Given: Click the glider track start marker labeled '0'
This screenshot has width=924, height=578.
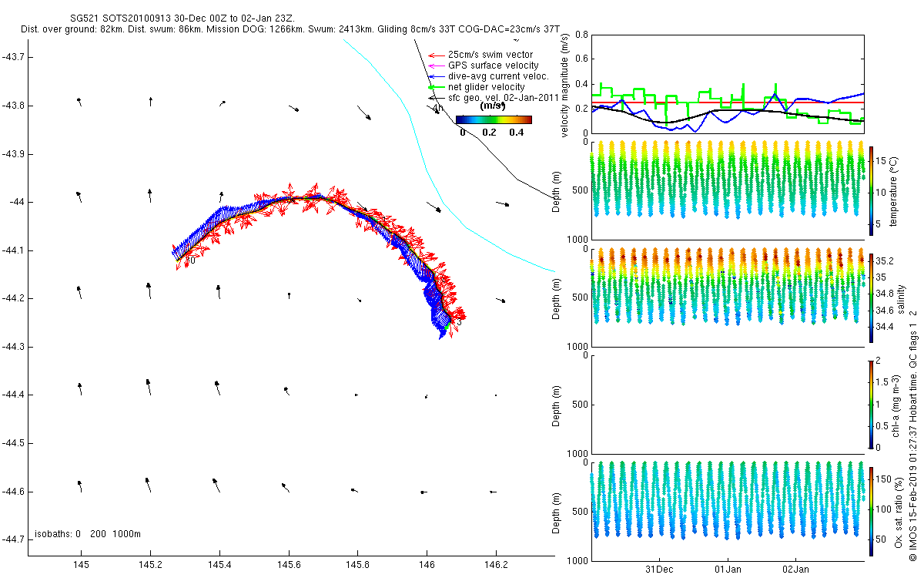Looking at the screenshot, I should click(x=192, y=260).
